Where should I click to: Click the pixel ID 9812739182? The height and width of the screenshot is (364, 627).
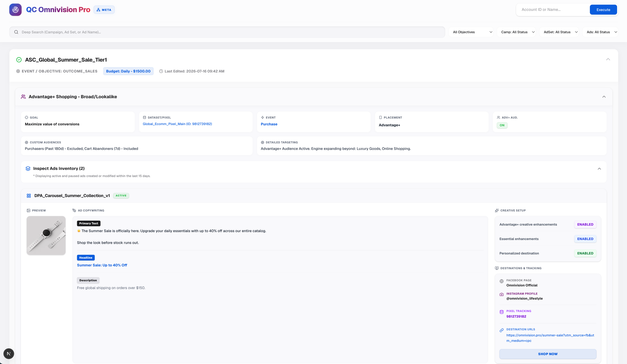(x=516, y=316)
